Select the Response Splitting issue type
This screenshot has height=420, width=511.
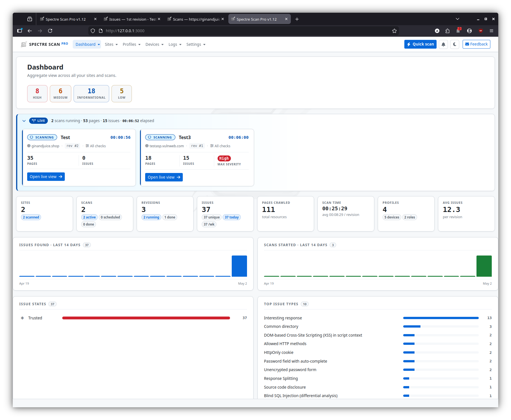pyautogui.click(x=281, y=378)
